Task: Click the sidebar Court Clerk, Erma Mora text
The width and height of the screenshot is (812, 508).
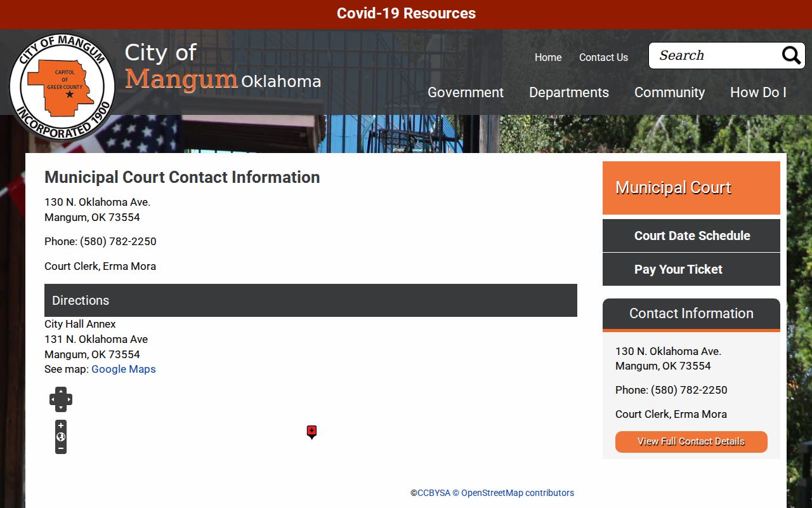Action: [x=671, y=414]
